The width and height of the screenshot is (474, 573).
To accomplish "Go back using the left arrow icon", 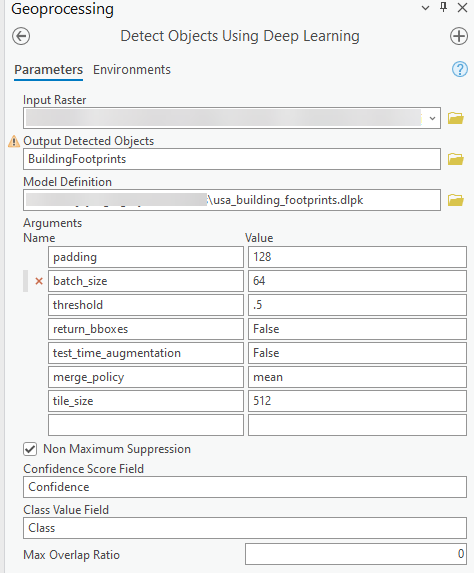I will pyautogui.click(x=21, y=36).
